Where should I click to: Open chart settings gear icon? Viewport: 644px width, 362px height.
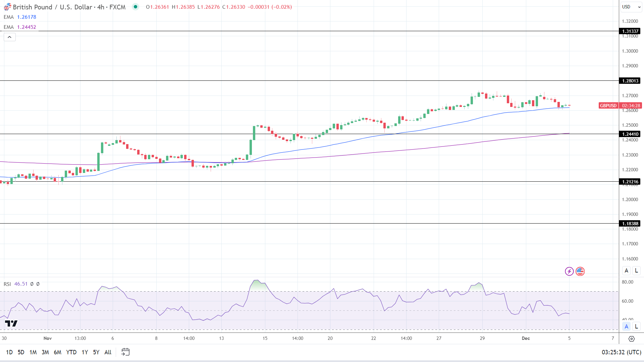pyautogui.click(x=631, y=339)
